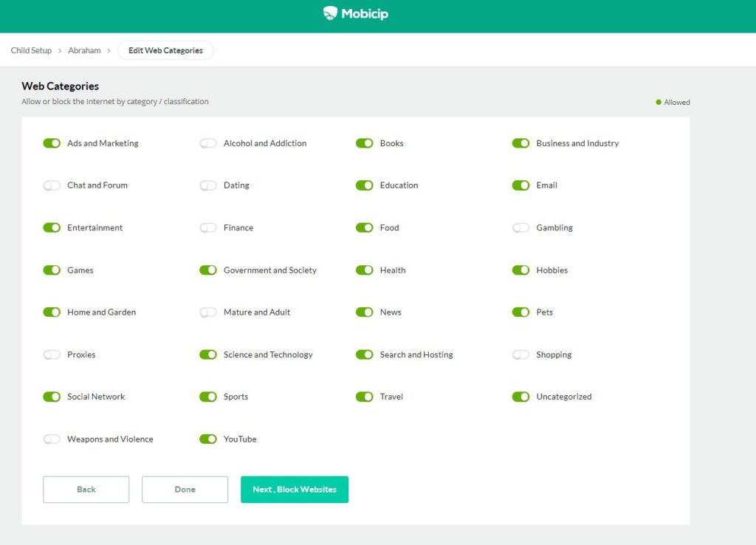Disable the YouTube toggle
Image resolution: width=756 pixels, height=545 pixels.
[x=208, y=439]
